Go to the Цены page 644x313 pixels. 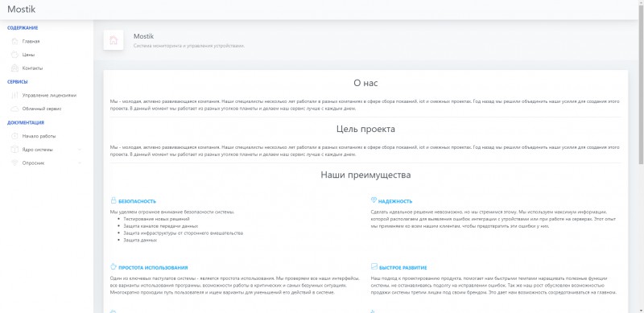(x=28, y=55)
